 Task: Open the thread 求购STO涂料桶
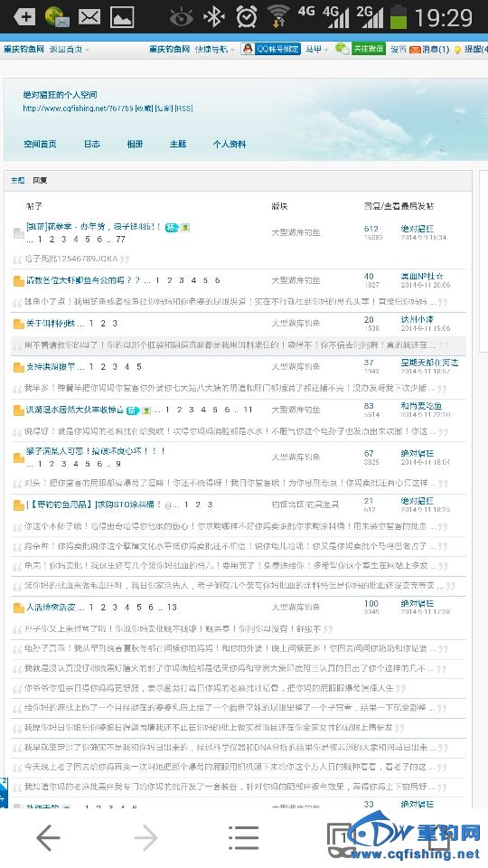coord(94,505)
